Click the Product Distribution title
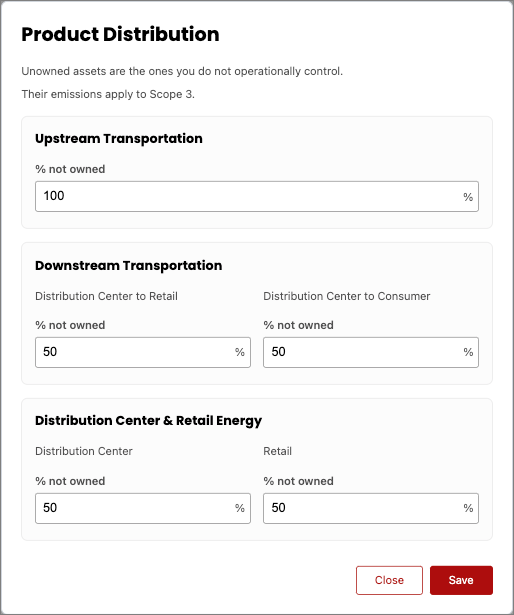514x615 pixels. [120, 34]
